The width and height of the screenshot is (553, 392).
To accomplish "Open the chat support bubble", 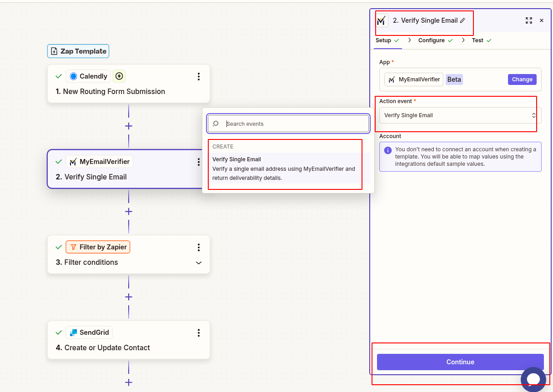I will [533, 379].
